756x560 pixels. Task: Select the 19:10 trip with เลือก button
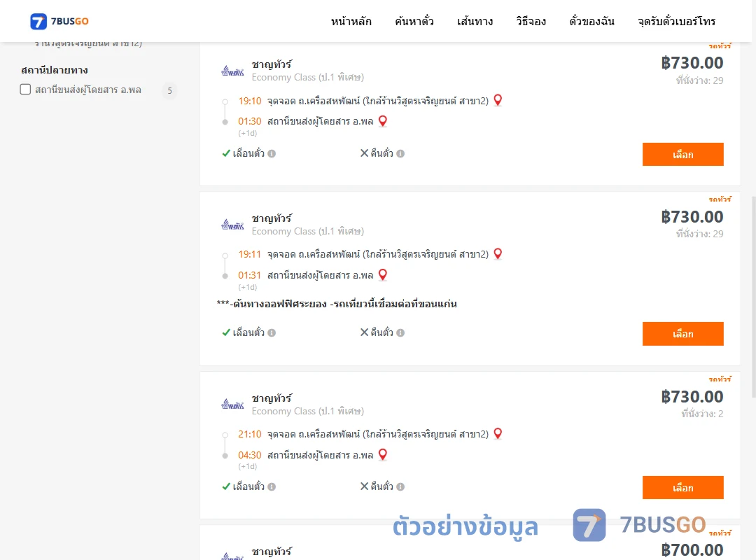682,154
